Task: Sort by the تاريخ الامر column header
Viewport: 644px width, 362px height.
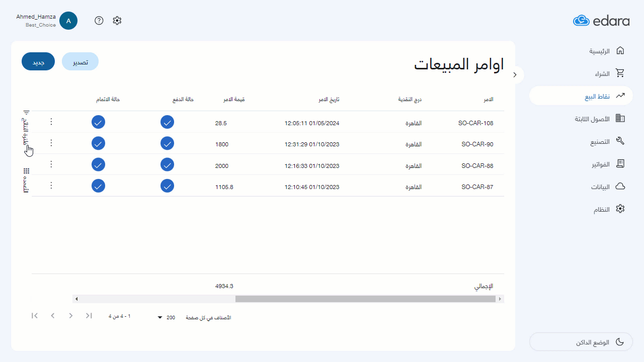Action: click(x=329, y=100)
